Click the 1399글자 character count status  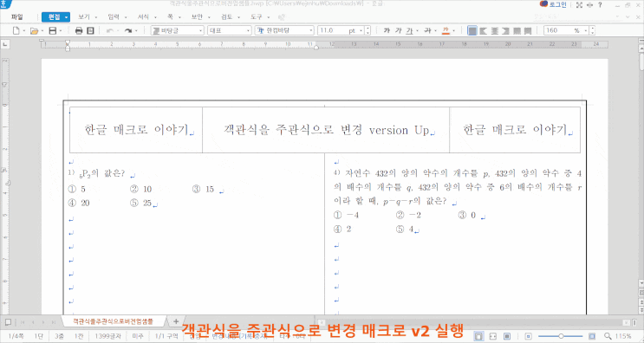[108, 336]
